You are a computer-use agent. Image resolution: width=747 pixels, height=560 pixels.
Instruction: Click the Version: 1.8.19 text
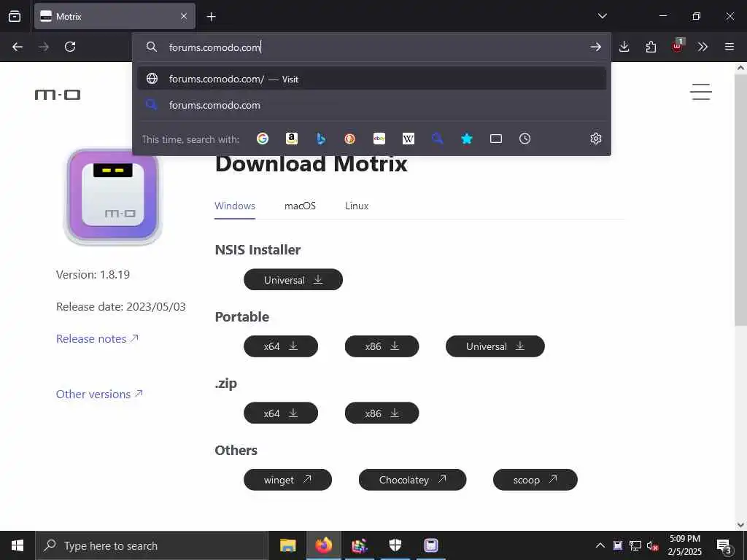click(x=93, y=275)
